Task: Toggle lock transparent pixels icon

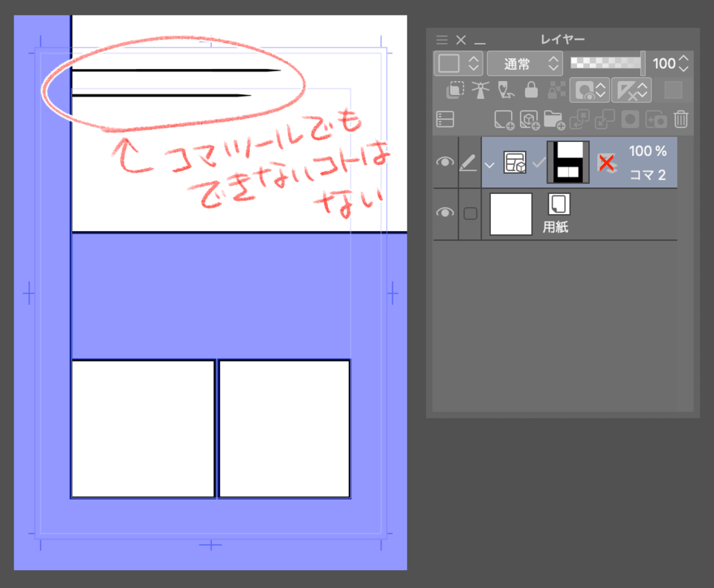Action: pos(556,90)
